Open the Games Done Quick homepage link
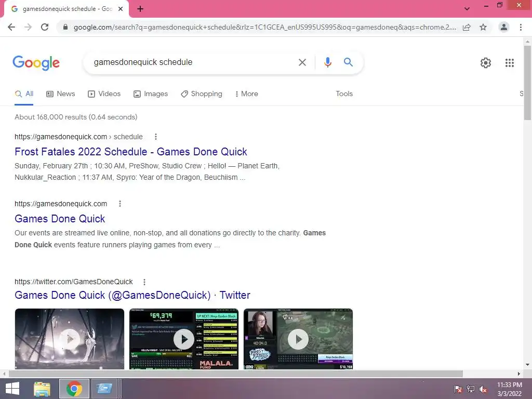The height and width of the screenshot is (399, 532). point(60,219)
